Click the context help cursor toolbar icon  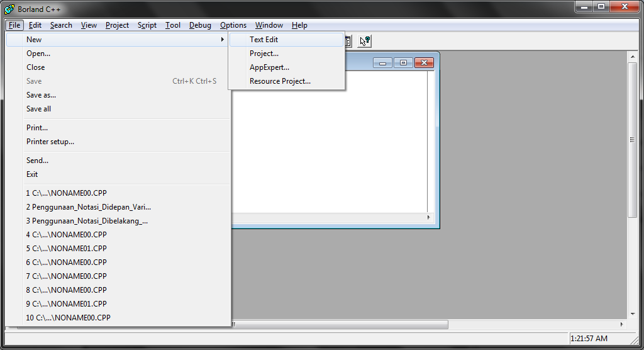[365, 41]
